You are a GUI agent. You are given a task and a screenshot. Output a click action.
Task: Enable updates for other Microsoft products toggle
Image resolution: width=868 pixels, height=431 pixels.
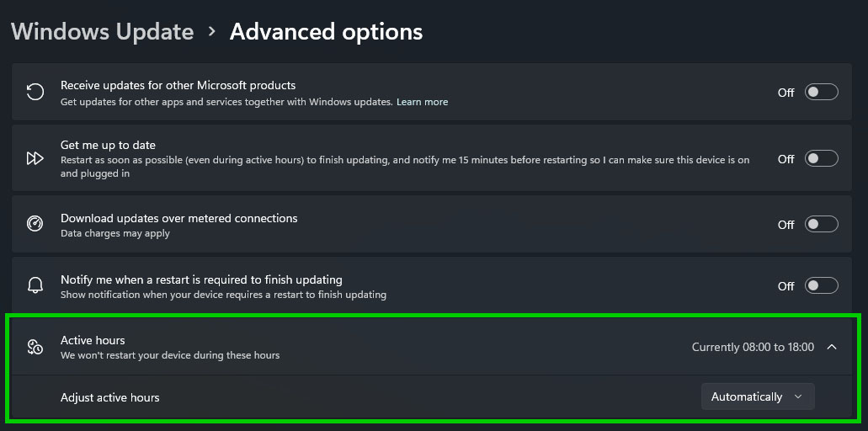821,92
